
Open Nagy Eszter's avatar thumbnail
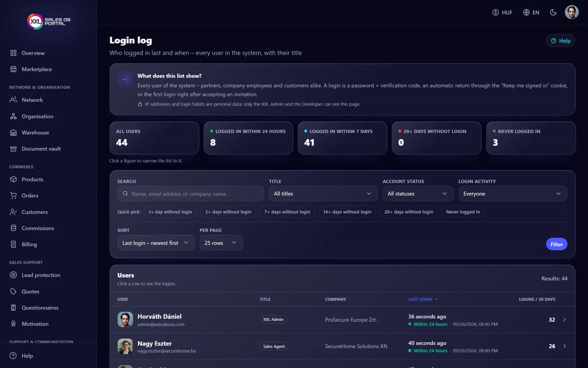tap(125, 346)
